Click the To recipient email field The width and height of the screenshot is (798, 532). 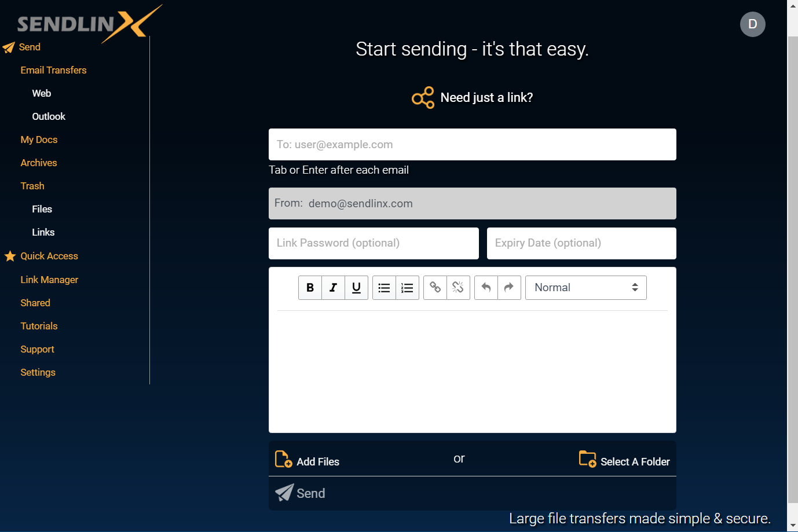pyautogui.click(x=473, y=145)
